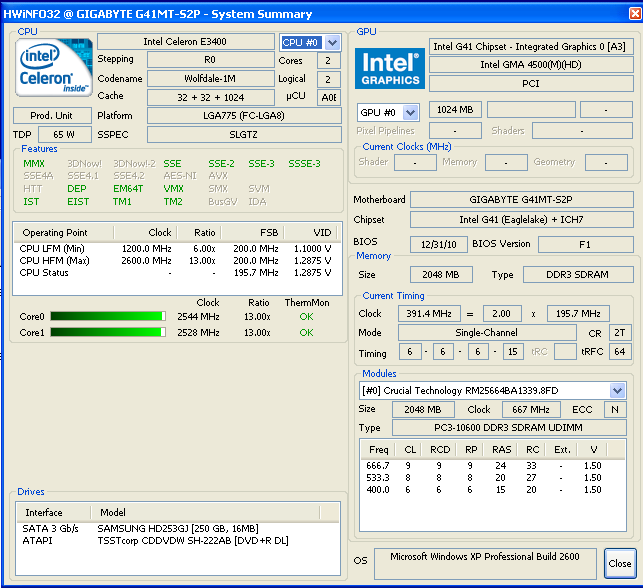The height and width of the screenshot is (588, 643).
Task: Select the 533.3 frequency timing row
Action: tap(493, 478)
